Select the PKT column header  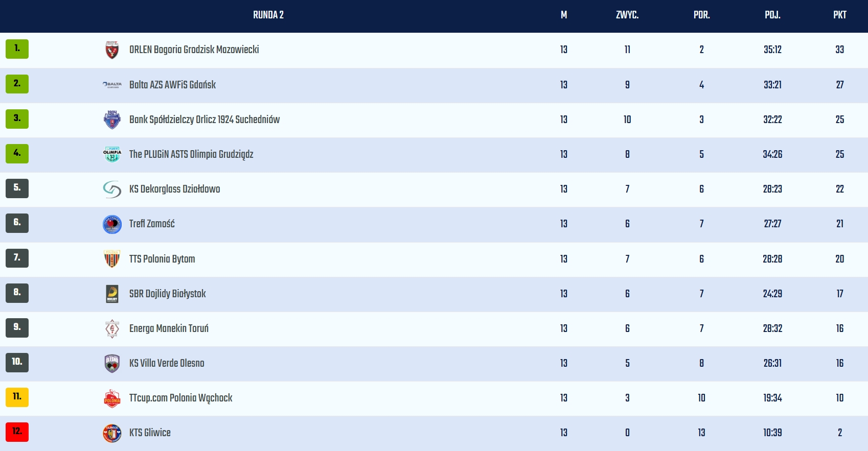[839, 15]
